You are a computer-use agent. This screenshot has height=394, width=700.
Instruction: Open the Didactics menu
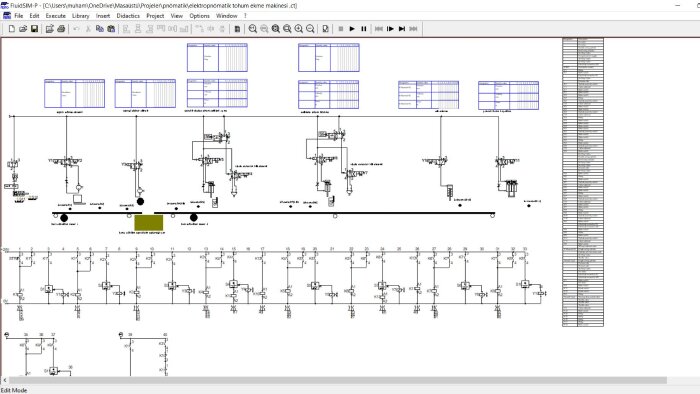pyautogui.click(x=128, y=16)
